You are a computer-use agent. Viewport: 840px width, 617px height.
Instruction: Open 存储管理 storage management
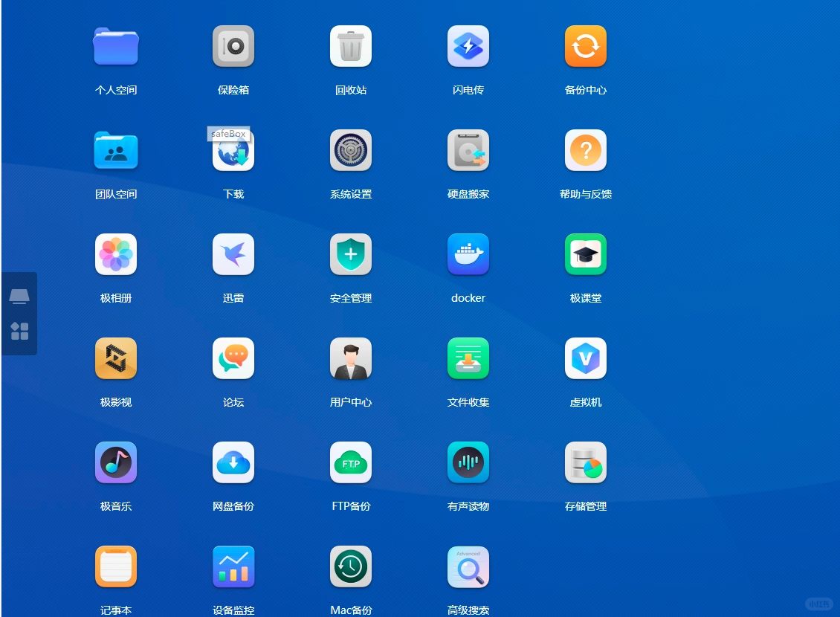586,462
